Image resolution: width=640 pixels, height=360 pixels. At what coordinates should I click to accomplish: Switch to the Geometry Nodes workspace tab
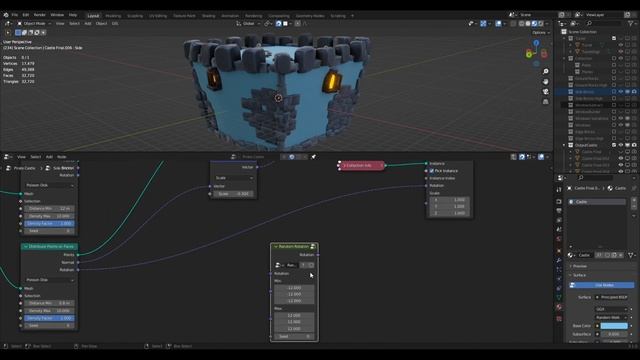coord(310,16)
